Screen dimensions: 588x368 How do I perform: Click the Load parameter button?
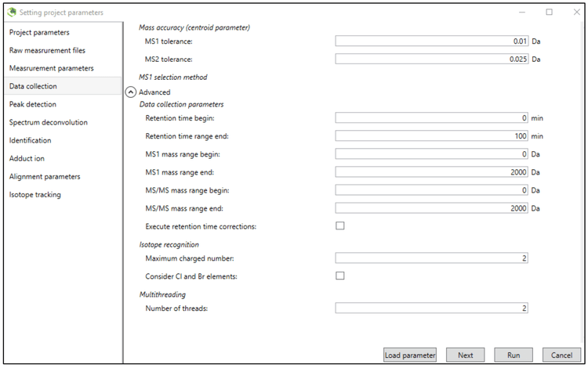point(410,355)
